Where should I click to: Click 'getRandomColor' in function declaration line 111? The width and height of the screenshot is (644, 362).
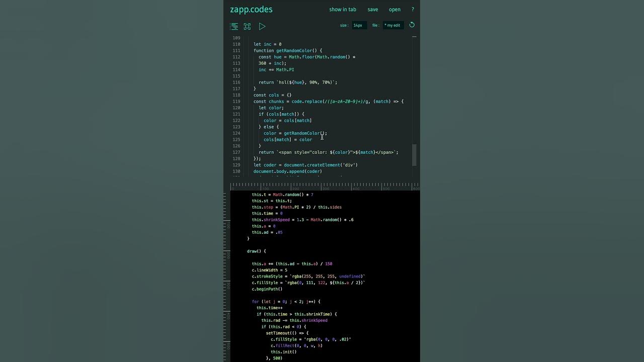294,51
